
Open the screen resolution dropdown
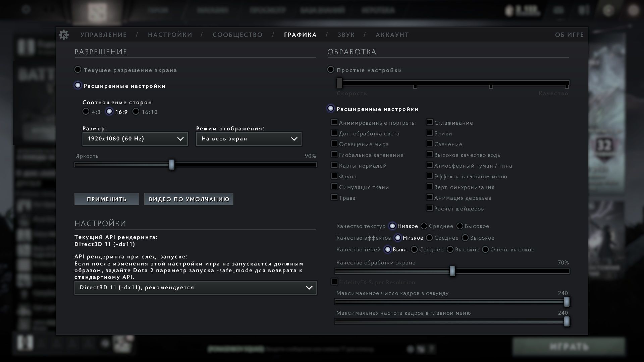coord(135,138)
